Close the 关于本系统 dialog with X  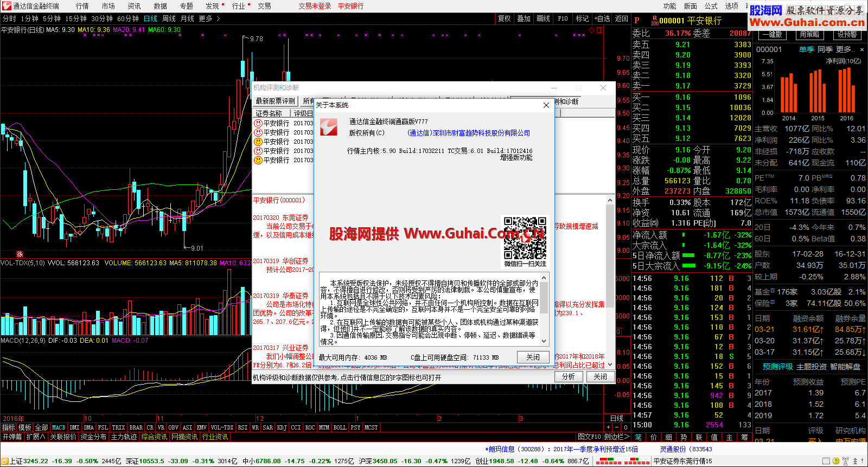(546, 105)
